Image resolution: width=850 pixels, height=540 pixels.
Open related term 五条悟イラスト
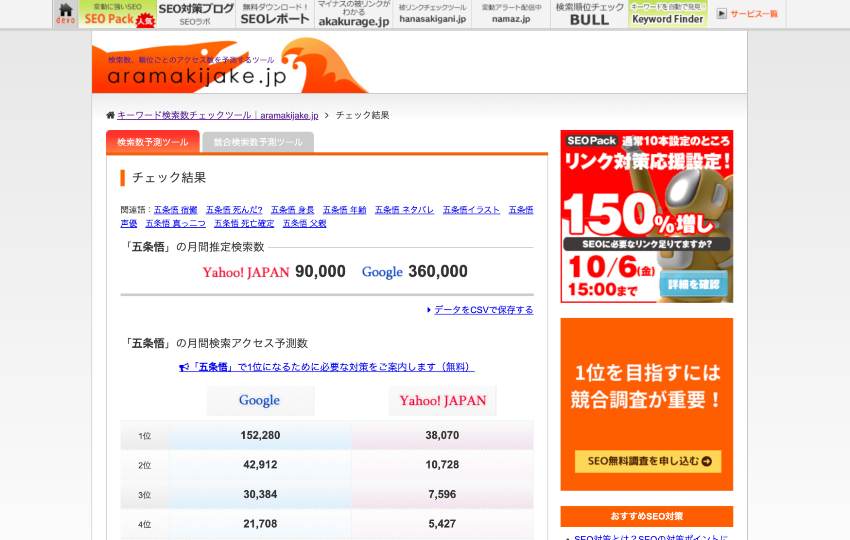(471, 210)
